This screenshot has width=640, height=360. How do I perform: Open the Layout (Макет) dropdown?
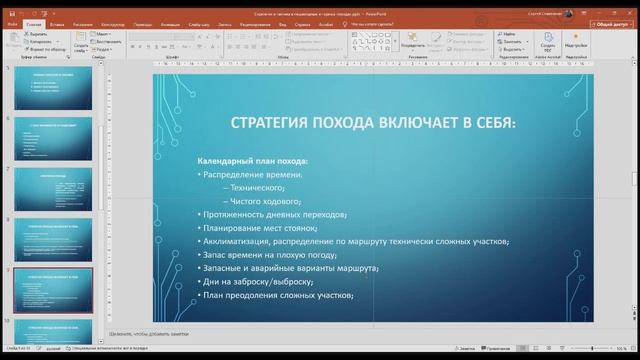coord(100,34)
